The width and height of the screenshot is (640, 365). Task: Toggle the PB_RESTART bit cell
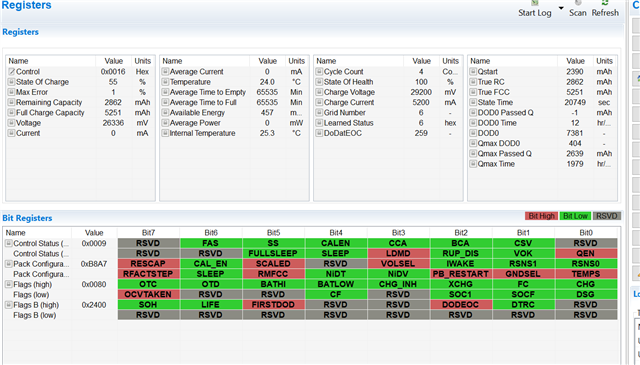click(460, 274)
